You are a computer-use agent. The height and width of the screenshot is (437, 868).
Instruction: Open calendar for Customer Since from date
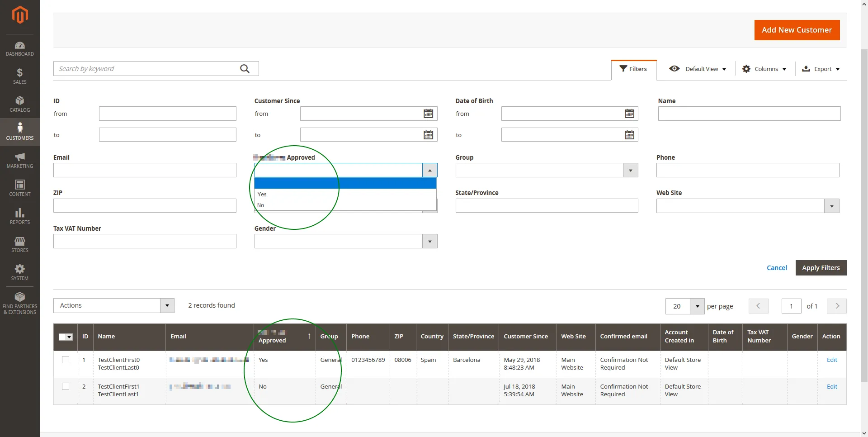pos(428,114)
